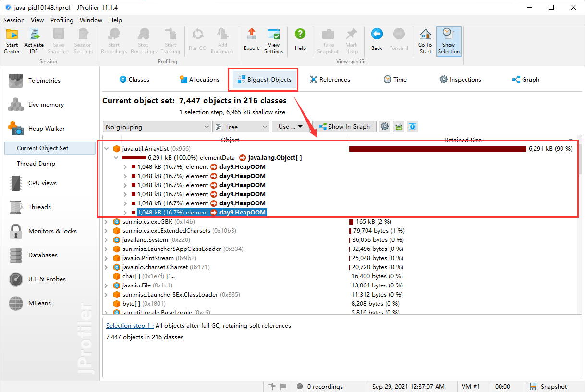Switch to the Inspections view tab
The height and width of the screenshot is (392, 585).
click(460, 80)
